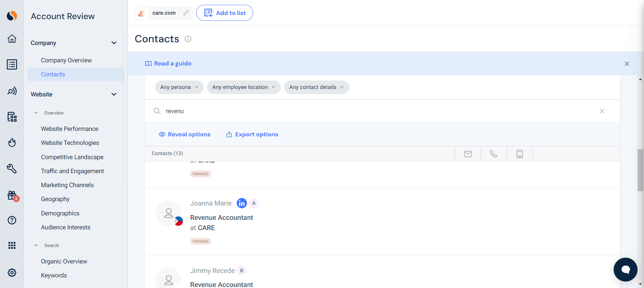The height and width of the screenshot is (288, 644).
Task: Click the info icon beside Contacts heading
Action: click(x=188, y=39)
